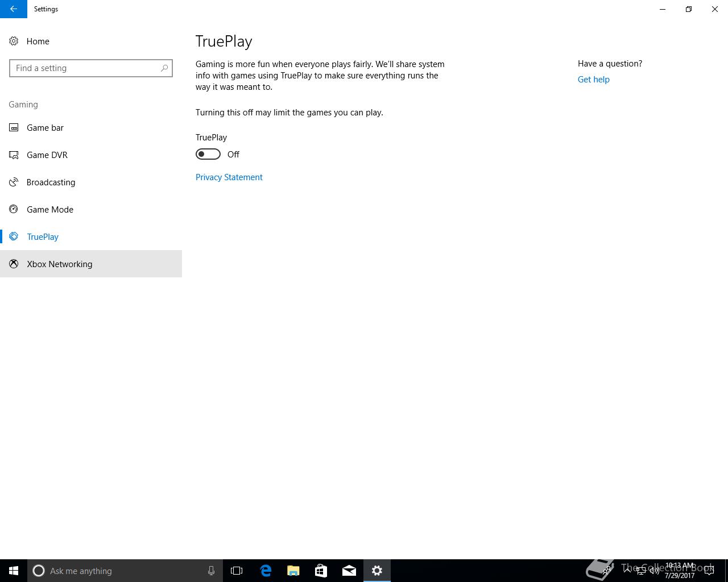
Task: Open the Windows Start menu
Action: pos(14,571)
